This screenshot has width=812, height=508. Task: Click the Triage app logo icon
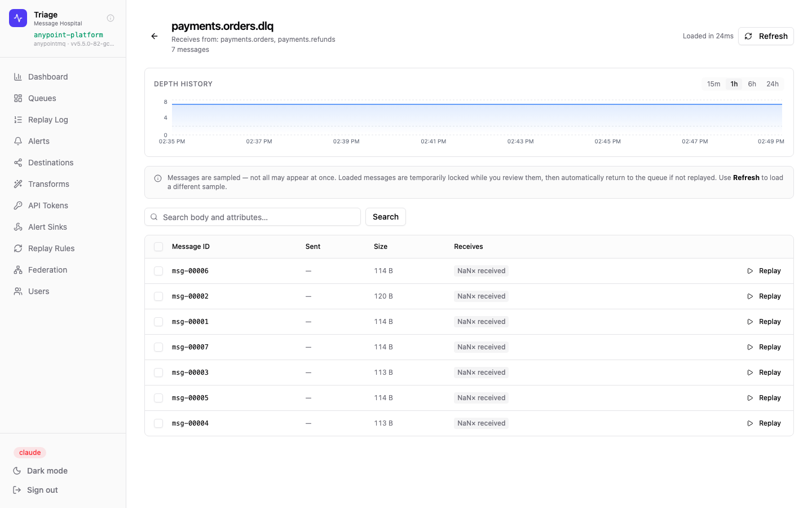[18, 18]
